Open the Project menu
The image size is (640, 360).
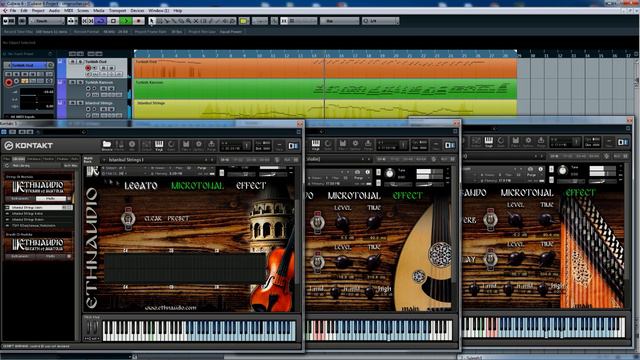coord(38,10)
